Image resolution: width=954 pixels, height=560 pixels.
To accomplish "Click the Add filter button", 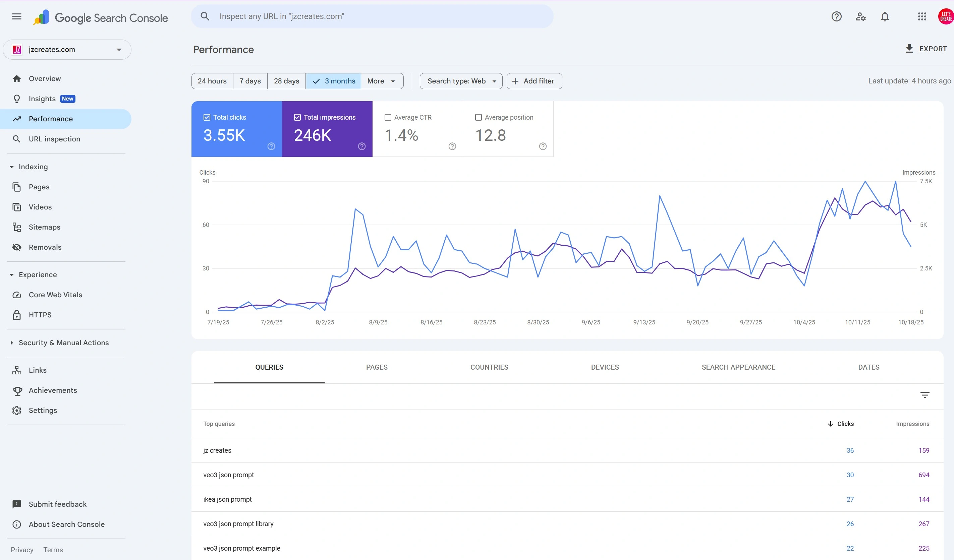I will 534,81.
